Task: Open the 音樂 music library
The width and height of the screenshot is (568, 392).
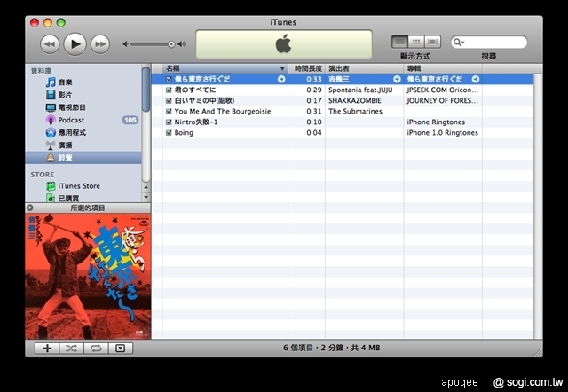Action: coord(65,82)
